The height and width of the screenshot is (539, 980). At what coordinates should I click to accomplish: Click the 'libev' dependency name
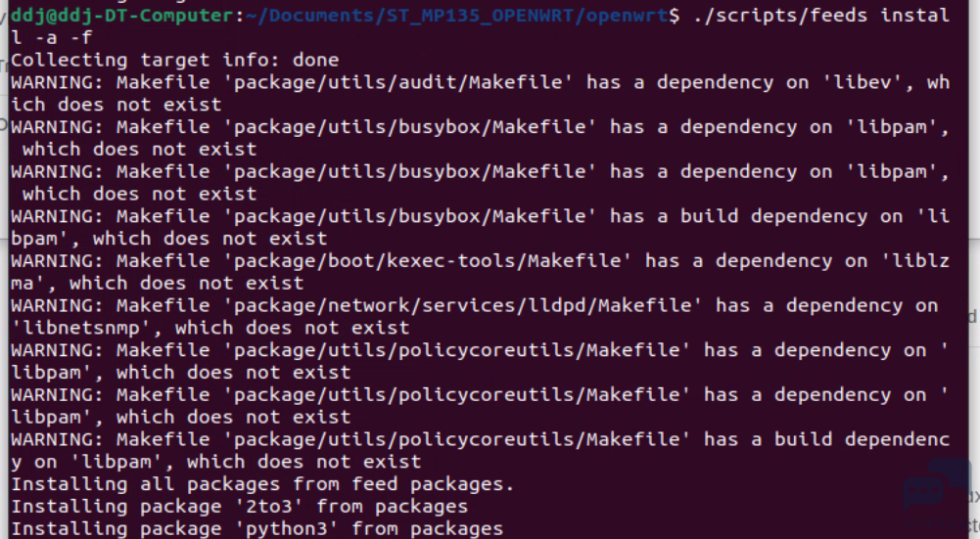click(x=863, y=82)
